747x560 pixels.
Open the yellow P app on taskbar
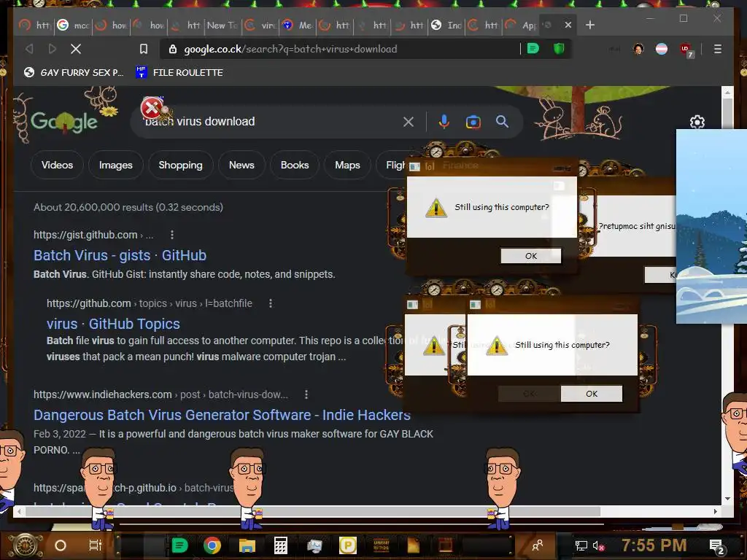pyautogui.click(x=348, y=545)
